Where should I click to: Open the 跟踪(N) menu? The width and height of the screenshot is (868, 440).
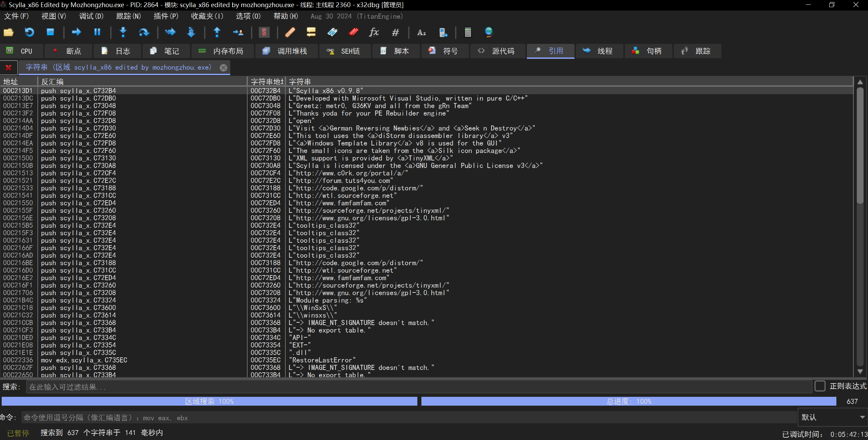click(129, 16)
